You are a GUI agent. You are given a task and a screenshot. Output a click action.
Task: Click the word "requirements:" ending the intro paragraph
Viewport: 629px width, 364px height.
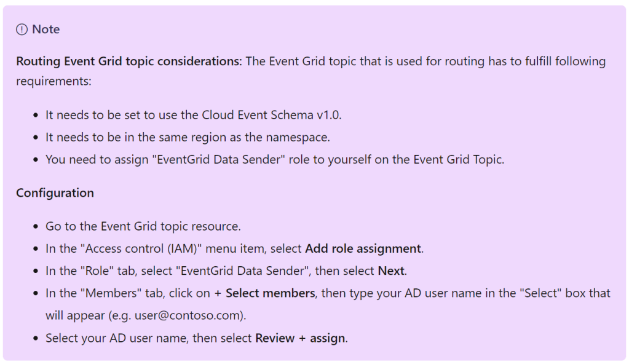[x=54, y=81]
